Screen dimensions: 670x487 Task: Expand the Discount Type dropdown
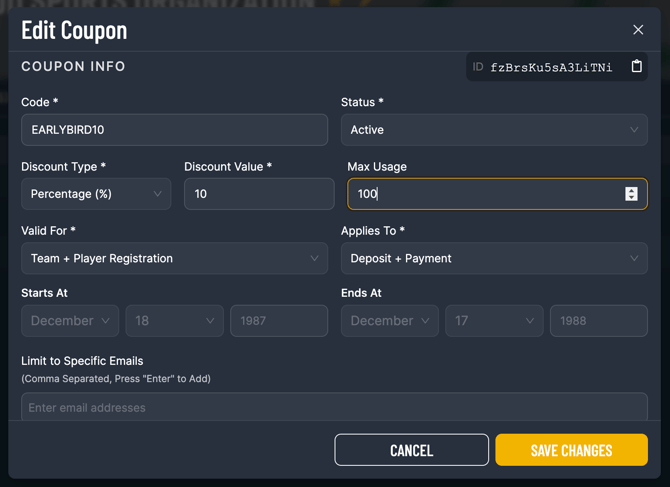tap(96, 194)
